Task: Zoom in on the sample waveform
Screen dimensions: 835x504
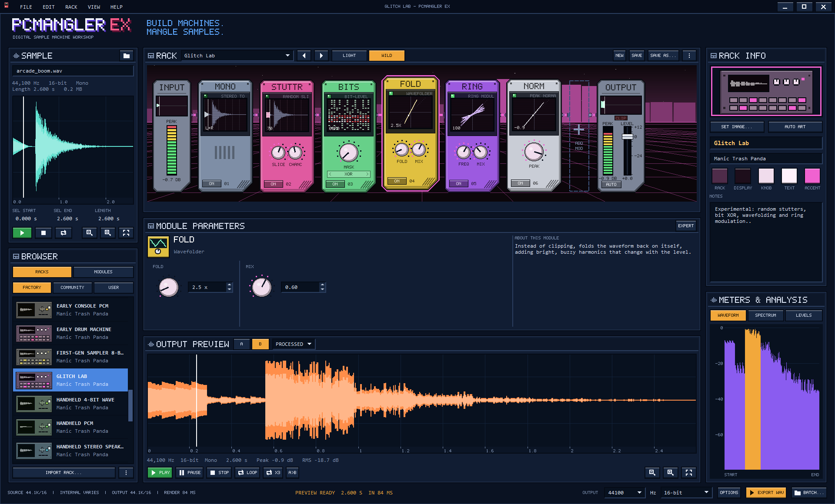Action: (x=107, y=233)
